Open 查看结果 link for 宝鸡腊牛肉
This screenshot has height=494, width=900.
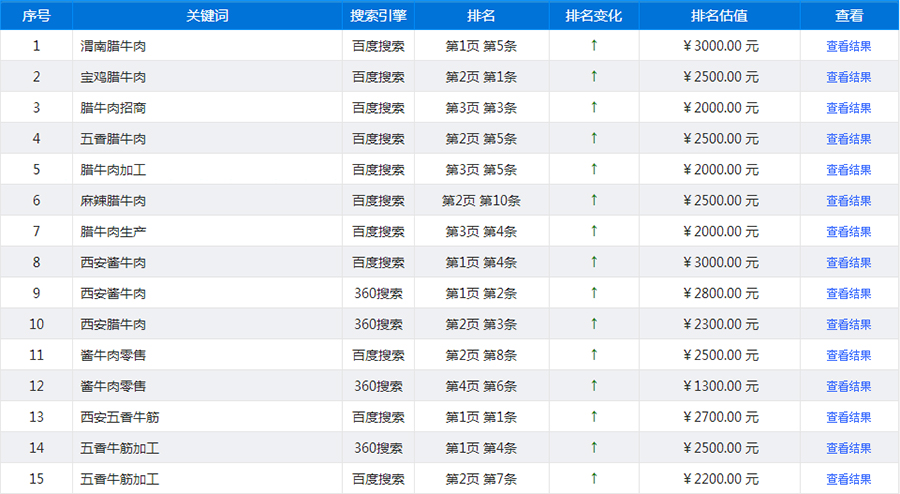point(848,77)
